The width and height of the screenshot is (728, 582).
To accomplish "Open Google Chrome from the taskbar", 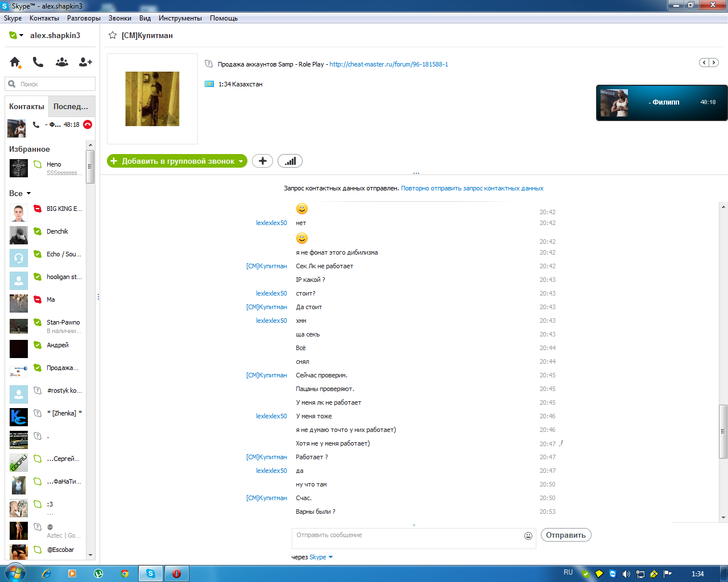I will 125,573.
